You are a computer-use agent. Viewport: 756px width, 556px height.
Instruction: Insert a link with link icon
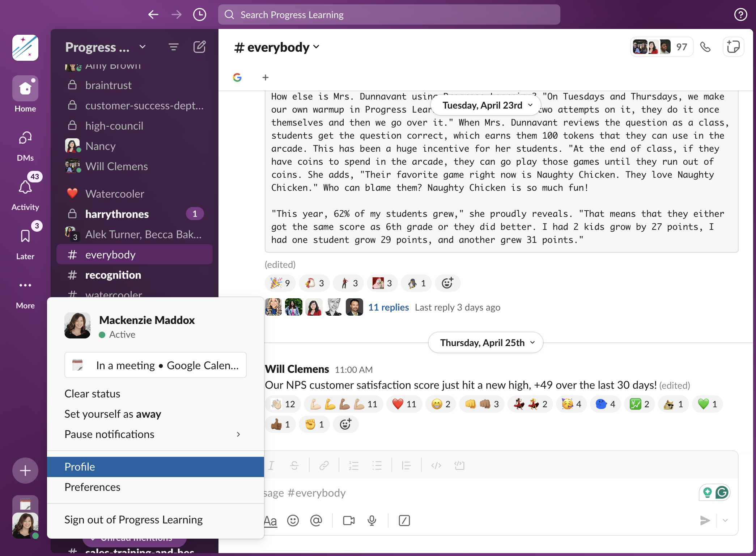click(x=324, y=465)
